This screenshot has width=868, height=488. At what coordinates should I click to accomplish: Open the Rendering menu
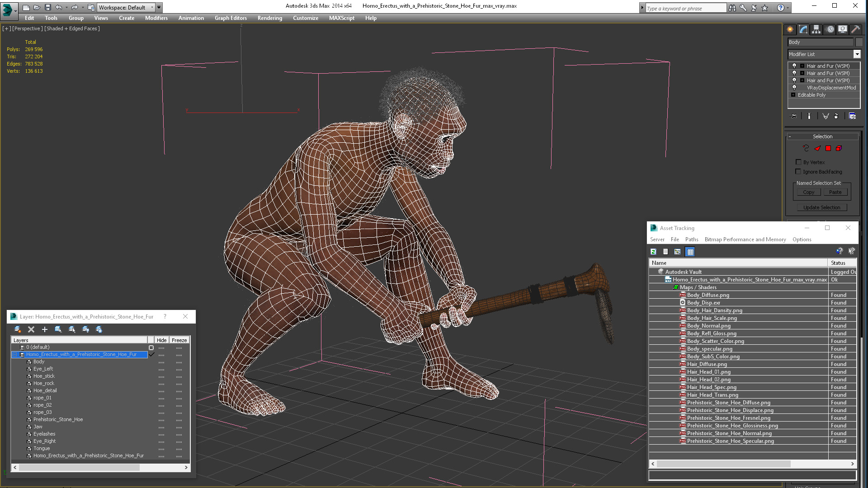pos(269,18)
